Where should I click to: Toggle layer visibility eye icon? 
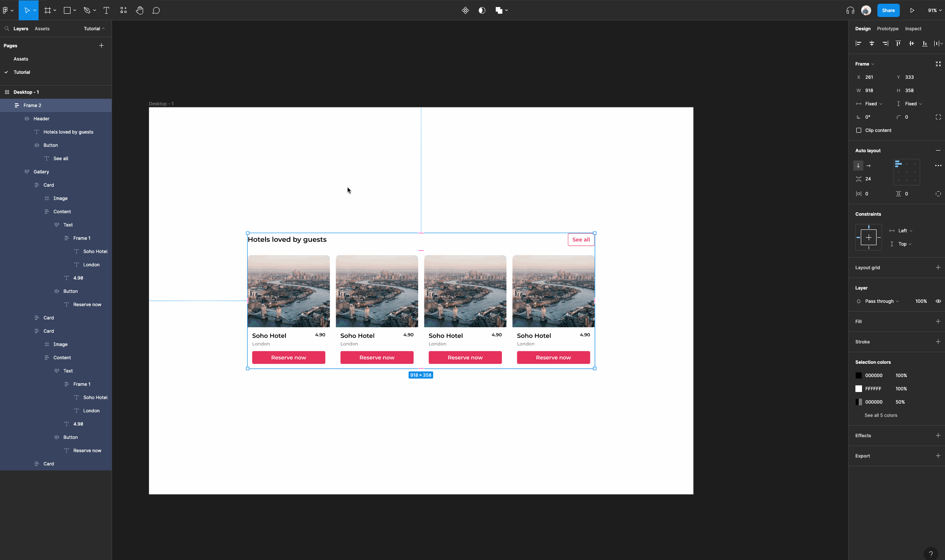pos(938,301)
